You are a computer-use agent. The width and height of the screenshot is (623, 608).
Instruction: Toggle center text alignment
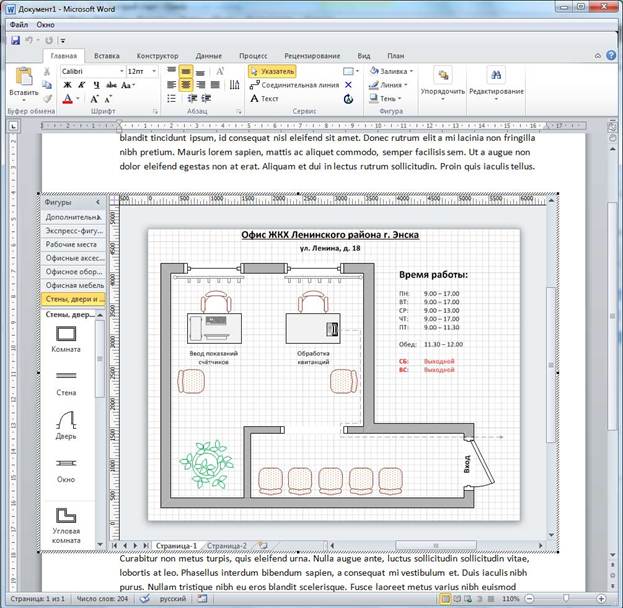186,85
